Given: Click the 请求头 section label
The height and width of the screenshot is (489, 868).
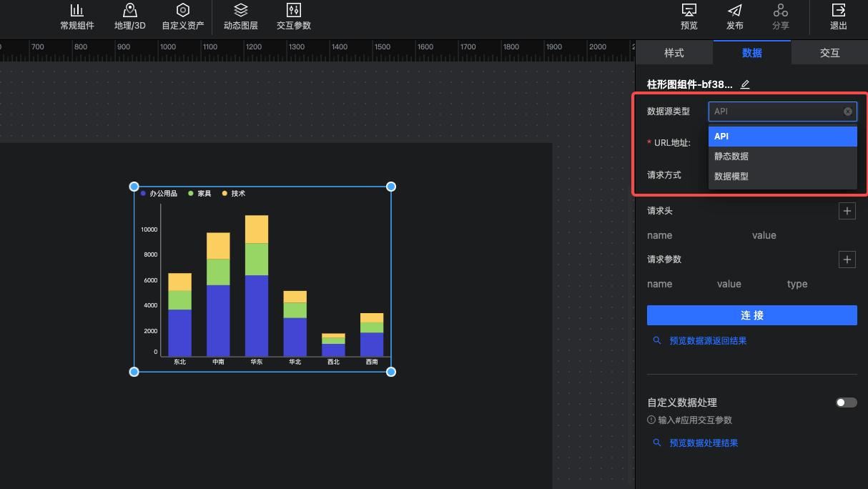Looking at the screenshot, I should (x=660, y=211).
